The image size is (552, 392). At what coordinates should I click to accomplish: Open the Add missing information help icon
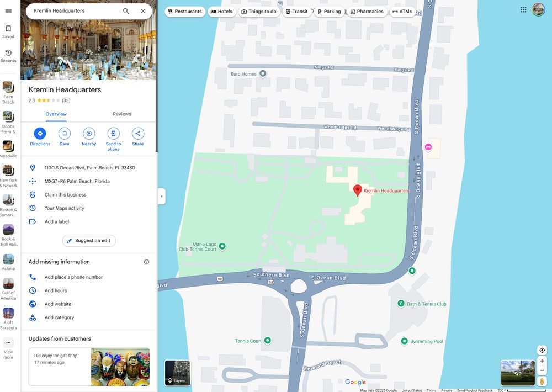point(146,262)
